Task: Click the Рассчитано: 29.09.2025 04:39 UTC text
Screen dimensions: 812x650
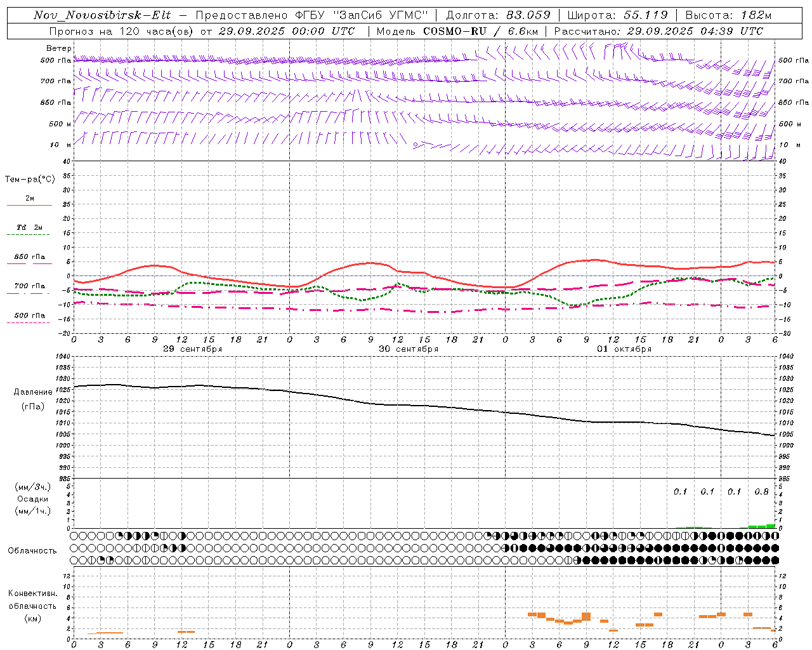Action: pyautogui.click(x=658, y=31)
